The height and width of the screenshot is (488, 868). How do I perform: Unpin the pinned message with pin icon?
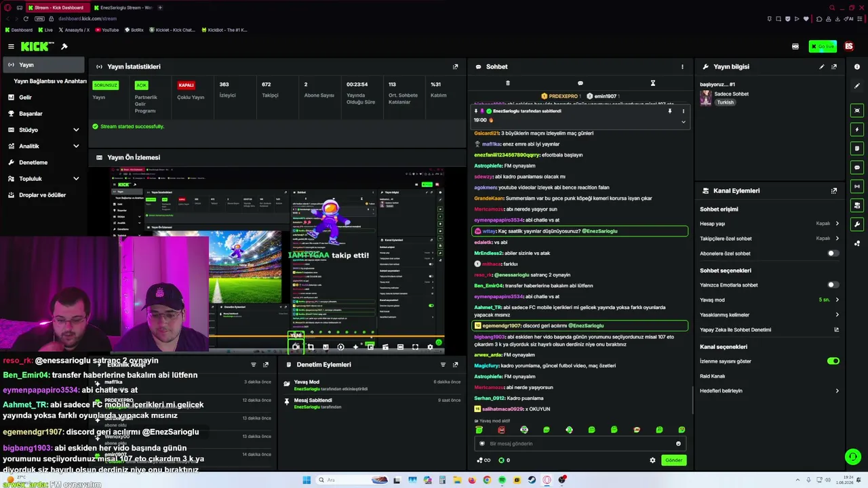pyautogui.click(x=669, y=111)
